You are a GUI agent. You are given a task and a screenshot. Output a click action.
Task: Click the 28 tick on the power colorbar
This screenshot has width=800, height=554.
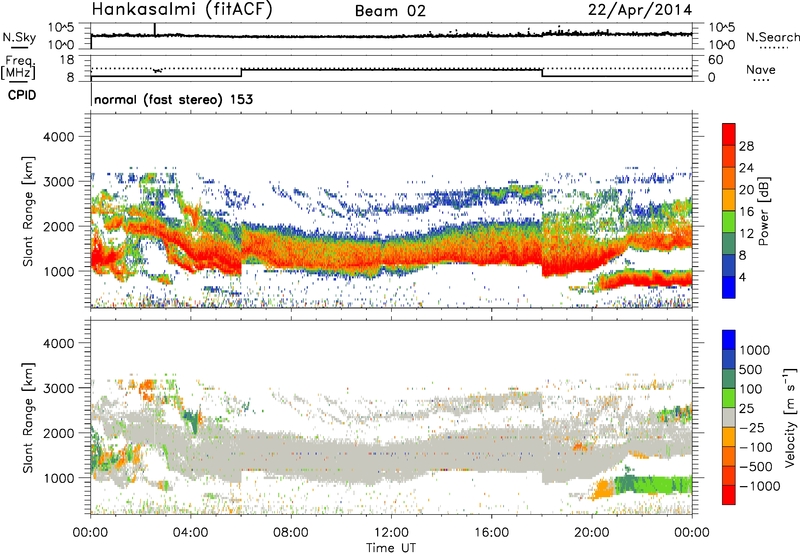point(746,146)
